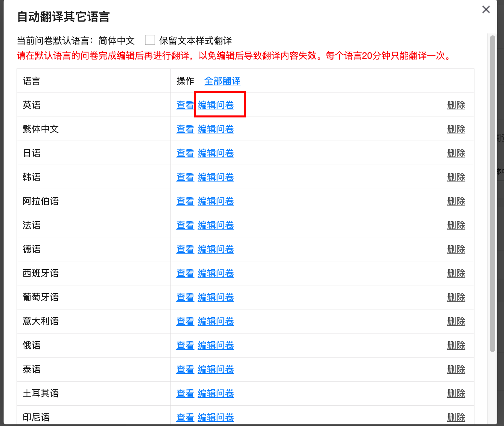Edit the 日语 questionnaire
504x426 pixels.
[x=216, y=153]
